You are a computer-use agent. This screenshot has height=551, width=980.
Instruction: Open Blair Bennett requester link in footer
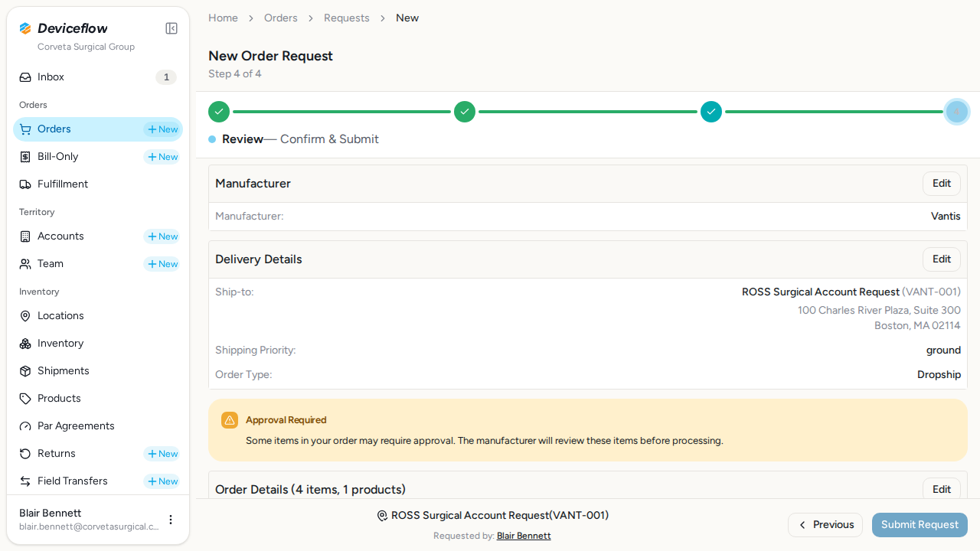pos(524,536)
